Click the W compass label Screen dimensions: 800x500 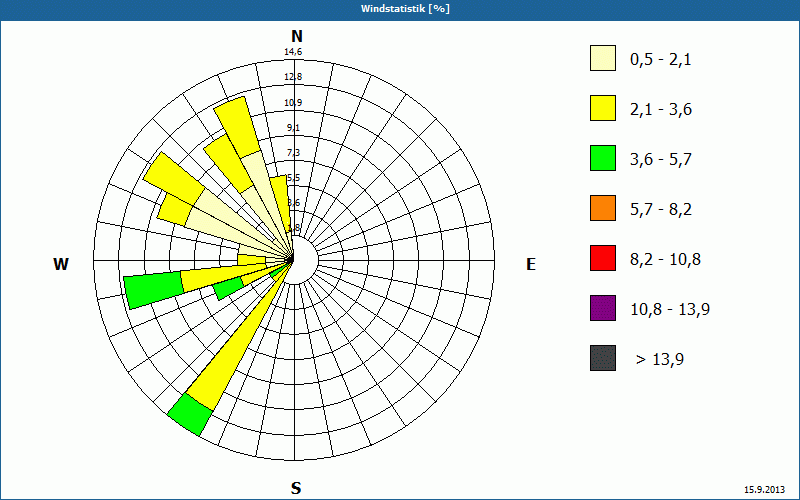(61, 264)
